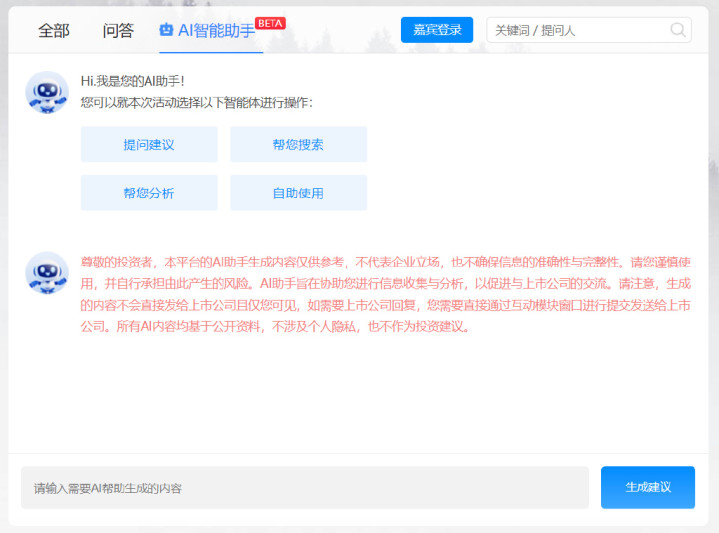Click the robot avatar beside the greeting
This screenshot has width=719, height=533.
click(47, 92)
